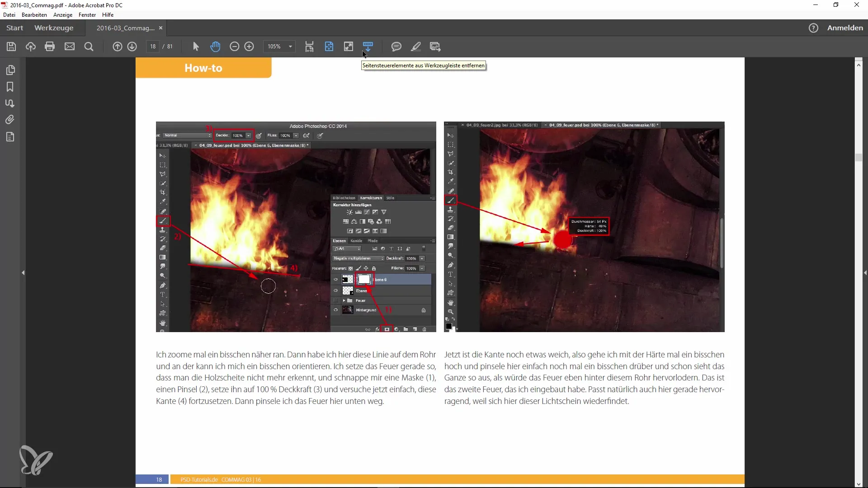Screen dimensions: 868x488
Task: Select the highlighter pen tool
Action: point(416,47)
